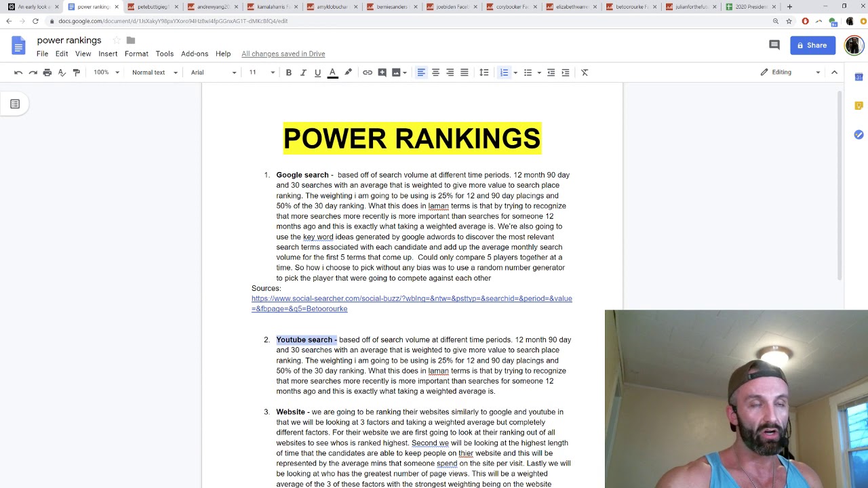The image size is (868, 488).
Task: Click the blue Share button
Action: (812, 45)
